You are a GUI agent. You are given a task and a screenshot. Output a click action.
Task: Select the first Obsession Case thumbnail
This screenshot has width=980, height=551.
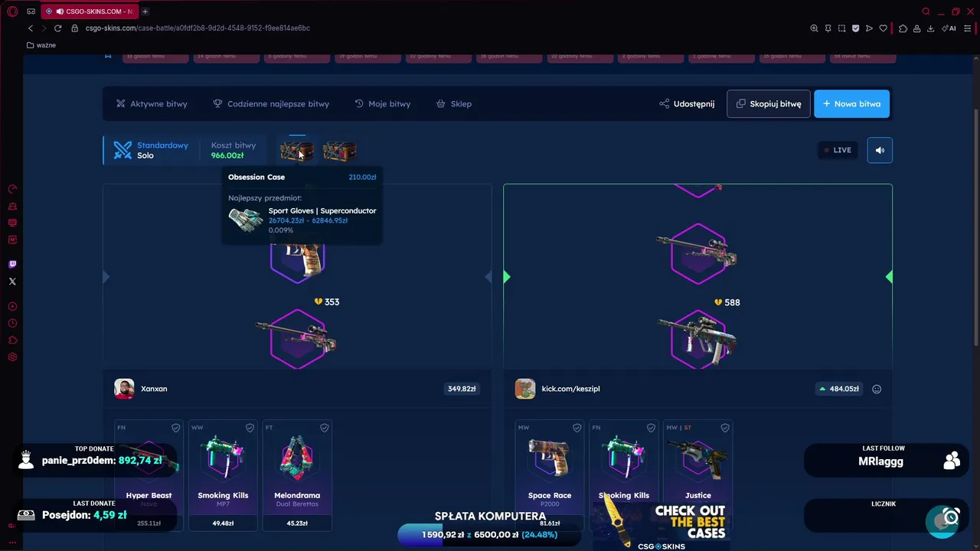click(296, 152)
